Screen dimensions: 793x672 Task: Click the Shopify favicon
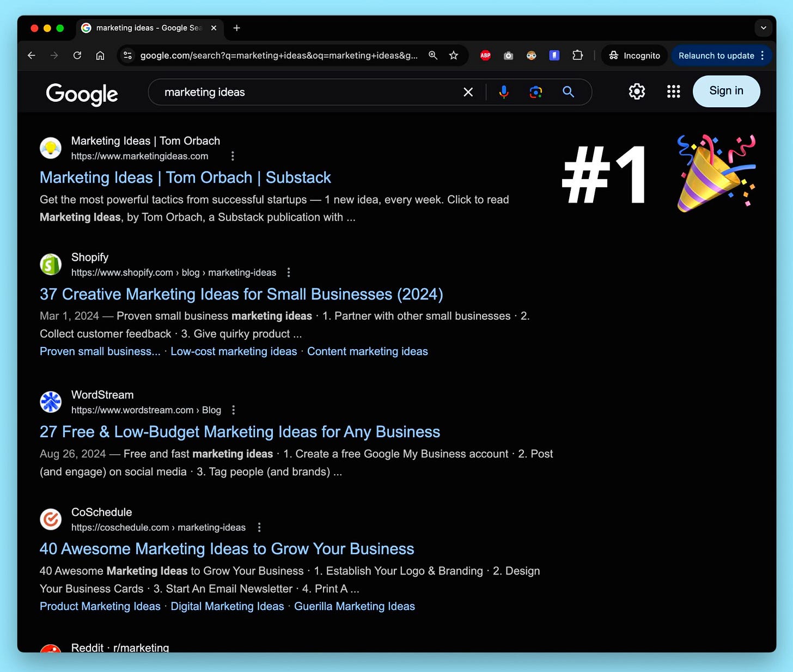click(51, 265)
